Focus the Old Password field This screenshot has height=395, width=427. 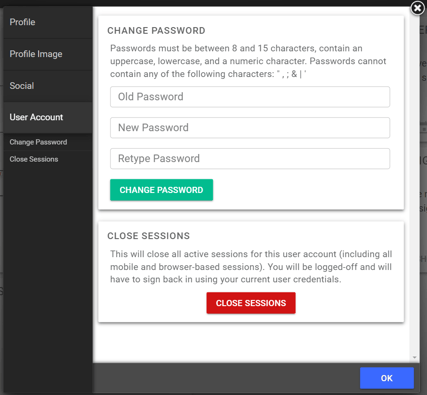pyautogui.click(x=250, y=97)
